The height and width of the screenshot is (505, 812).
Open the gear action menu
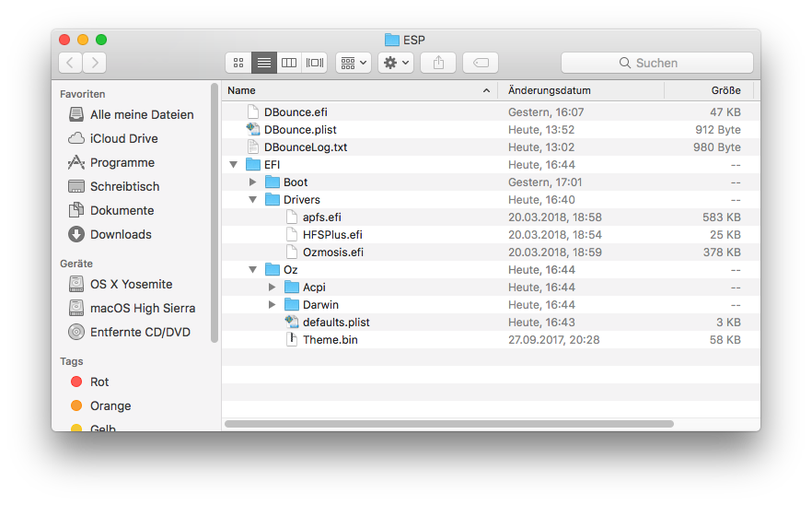point(396,63)
